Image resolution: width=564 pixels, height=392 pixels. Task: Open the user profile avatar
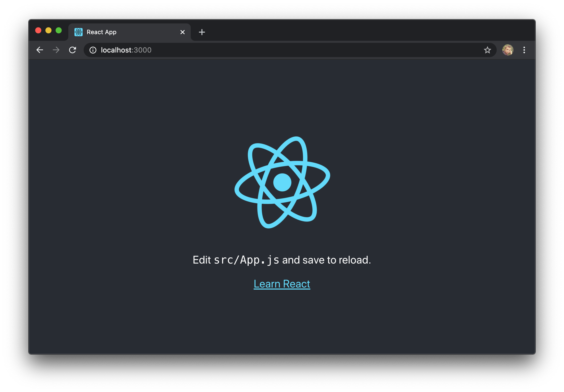click(x=508, y=50)
